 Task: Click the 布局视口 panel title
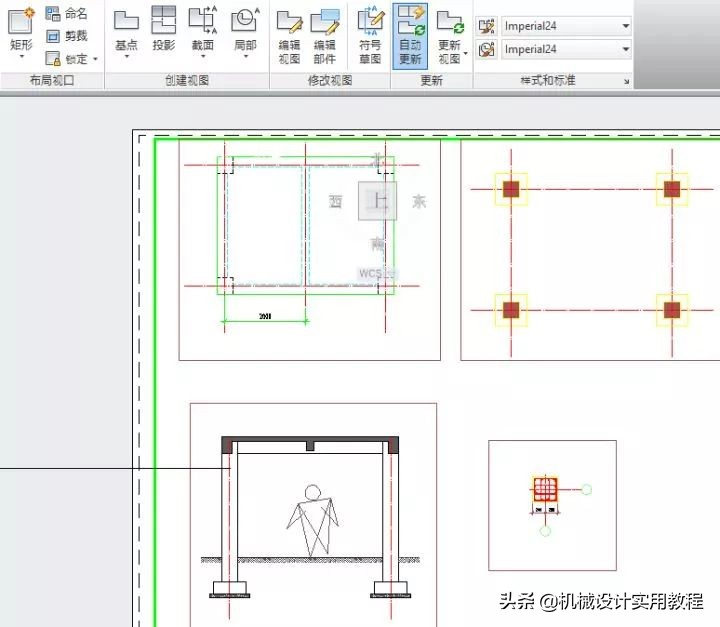(52, 80)
